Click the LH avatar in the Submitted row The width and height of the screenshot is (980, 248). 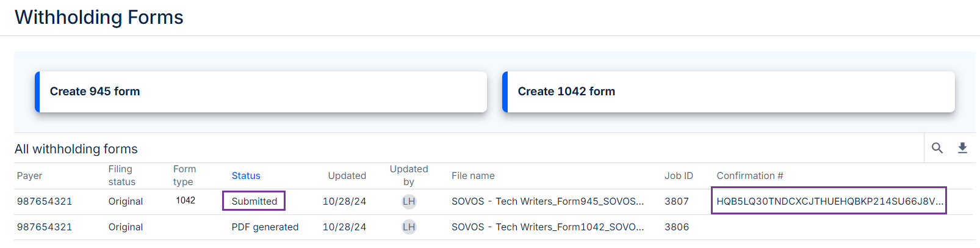(409, 202)
